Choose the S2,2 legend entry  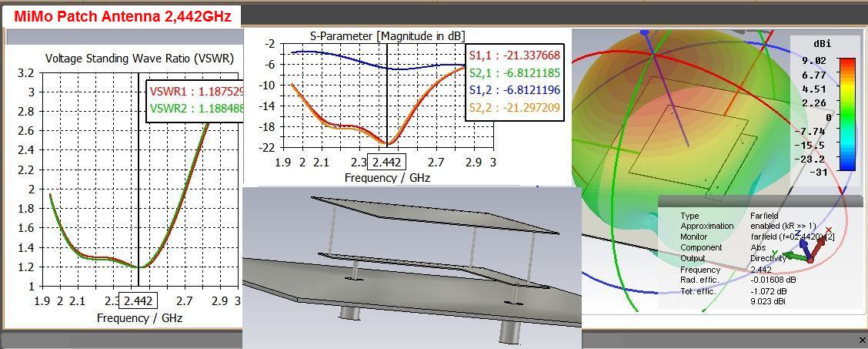[x=515, y=107]
